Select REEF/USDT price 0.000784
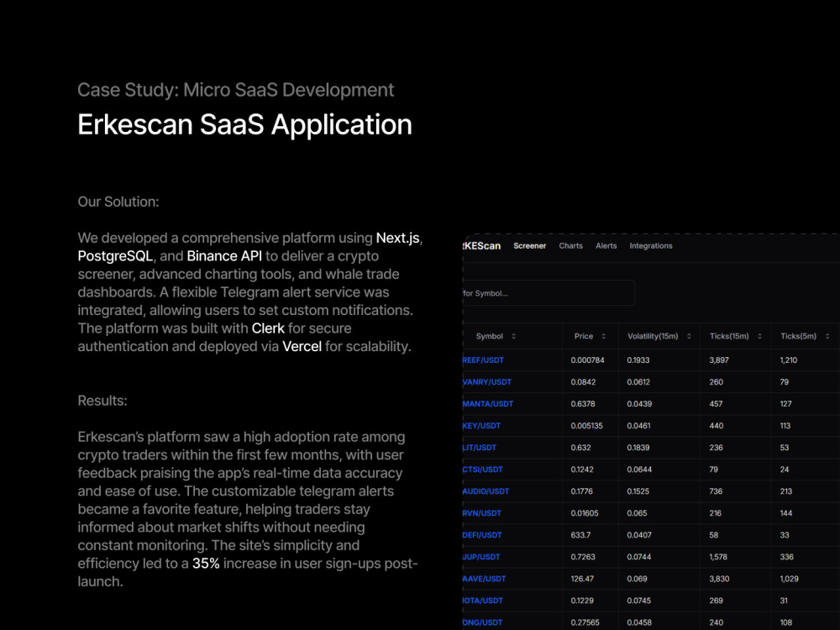Screen dimensions: 840x630 coord(587,360)
